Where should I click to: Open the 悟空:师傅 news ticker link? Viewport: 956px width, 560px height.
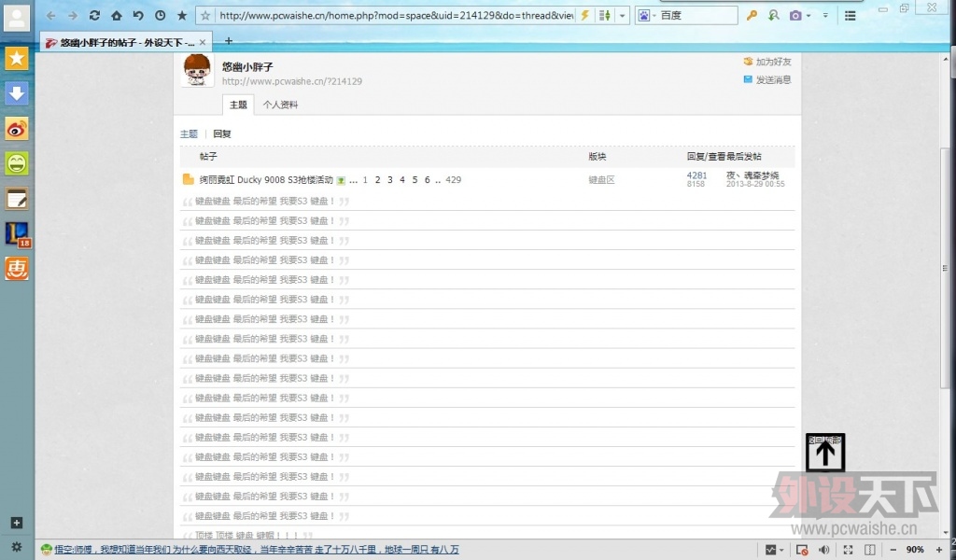(x=257, y=549)
